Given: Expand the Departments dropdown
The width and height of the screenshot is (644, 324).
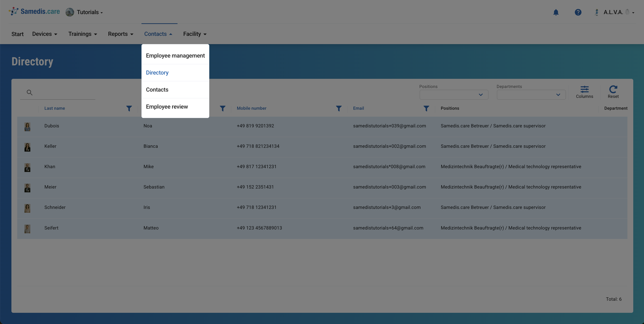Looking at the screenshot, I should pos(531,95).
